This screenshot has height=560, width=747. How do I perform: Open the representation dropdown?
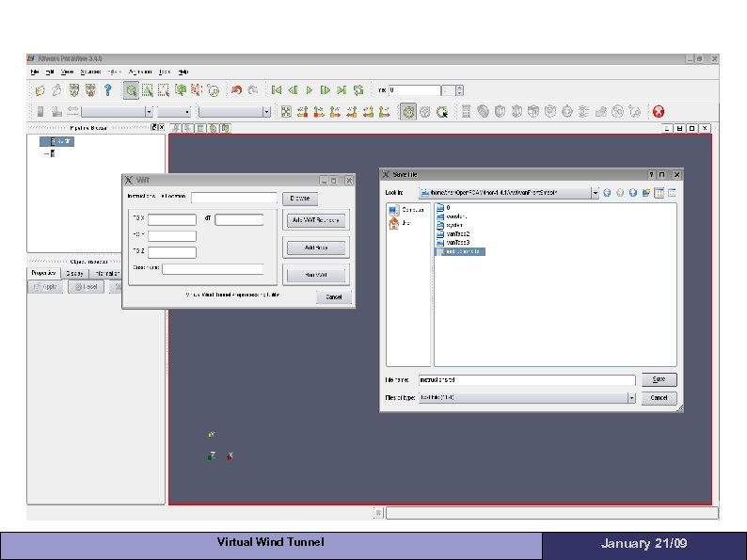(x=234, y=112)
